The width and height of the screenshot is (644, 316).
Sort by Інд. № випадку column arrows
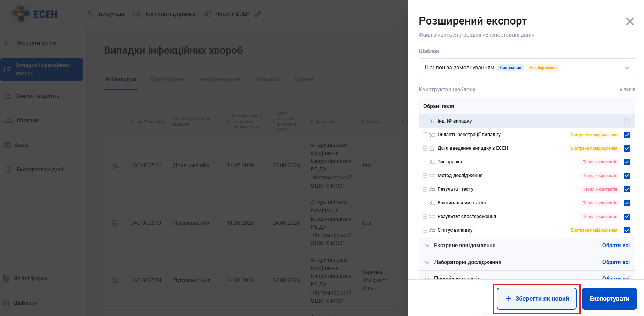132,122
